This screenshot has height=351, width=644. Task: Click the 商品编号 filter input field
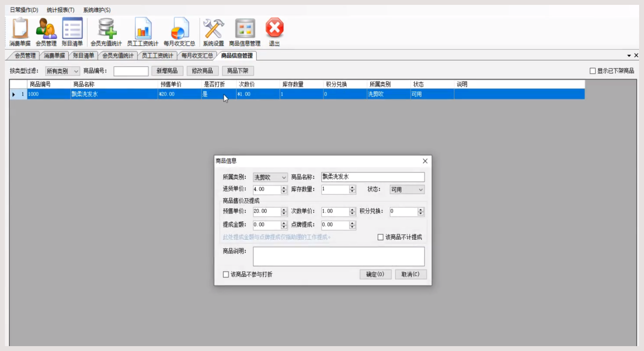131,71
